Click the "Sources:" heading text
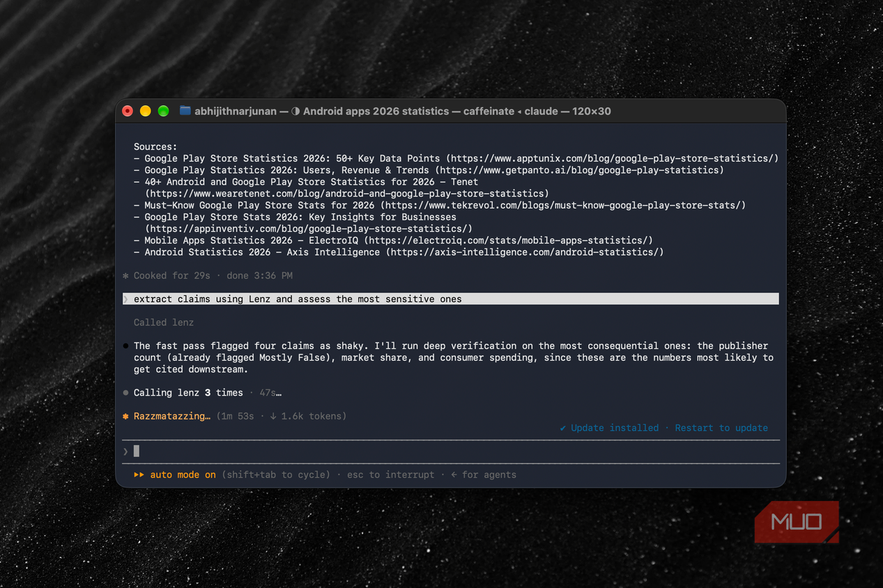The height and width of the screenshot is (588, 883). pos(155,146)
